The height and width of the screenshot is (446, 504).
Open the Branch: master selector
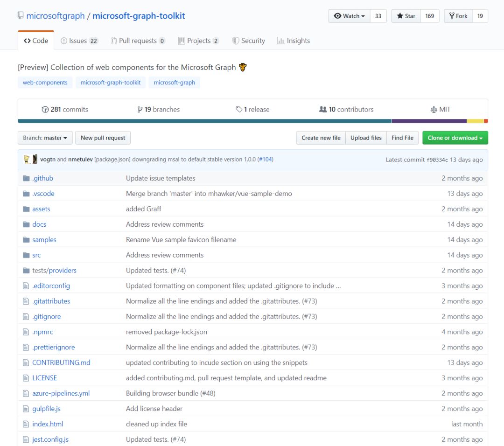coord(45,138)
